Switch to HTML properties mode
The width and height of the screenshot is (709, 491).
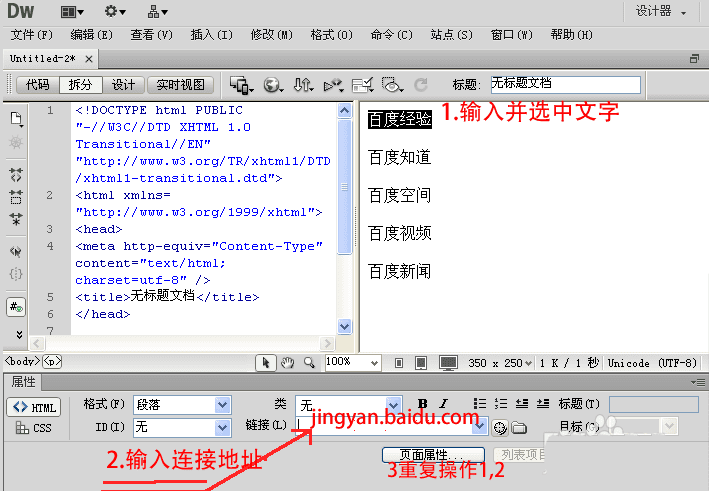click(x=34, y=407)
